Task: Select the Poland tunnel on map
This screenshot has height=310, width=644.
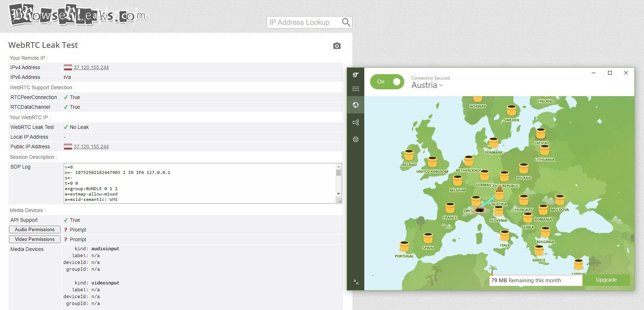Action: tap(524, 169)
